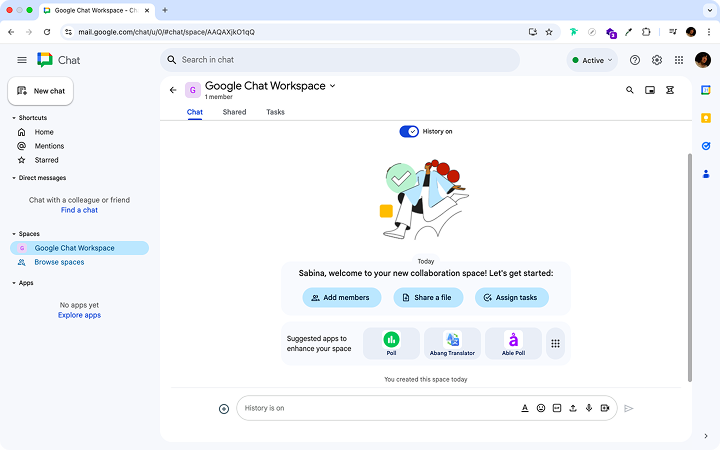Toggle the History on switch

(409, 132)
